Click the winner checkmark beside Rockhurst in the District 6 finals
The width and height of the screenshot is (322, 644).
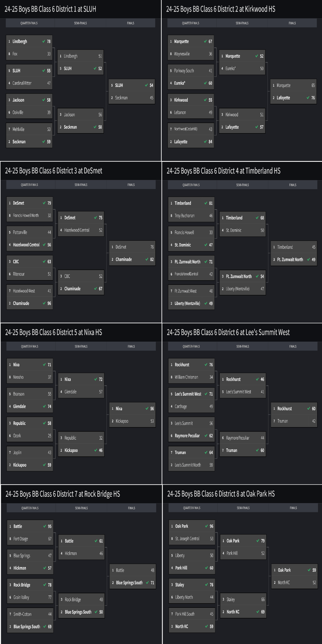point(309,408)
